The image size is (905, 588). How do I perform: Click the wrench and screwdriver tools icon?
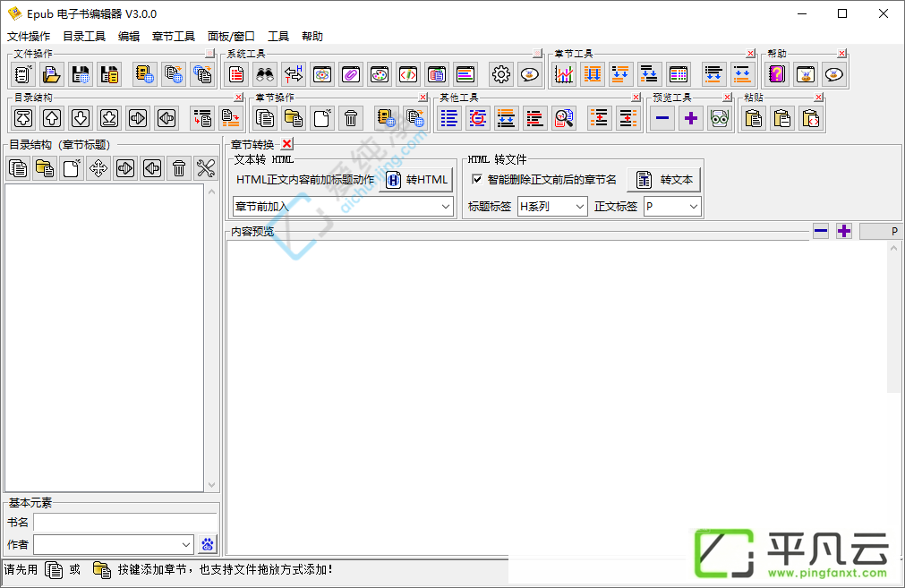(x=206, y=168)
